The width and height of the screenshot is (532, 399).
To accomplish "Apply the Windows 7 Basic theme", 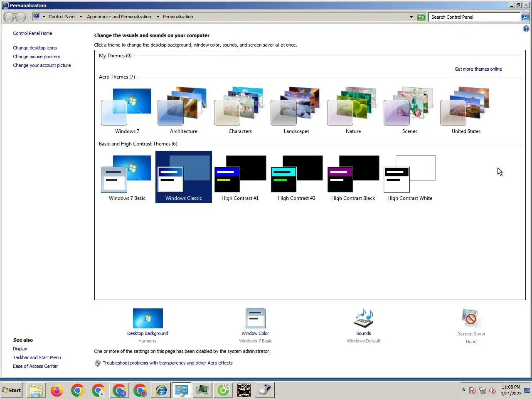I will coord(127,177).
